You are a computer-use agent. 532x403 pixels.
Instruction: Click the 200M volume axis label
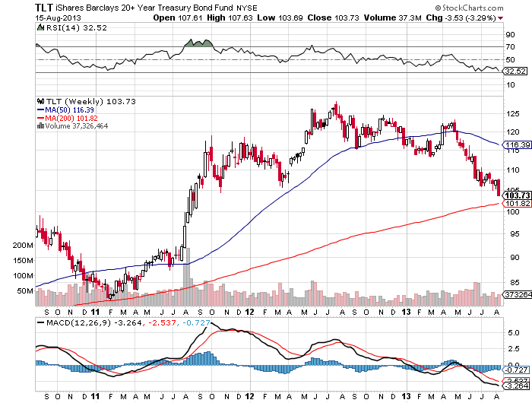point(23,245)
